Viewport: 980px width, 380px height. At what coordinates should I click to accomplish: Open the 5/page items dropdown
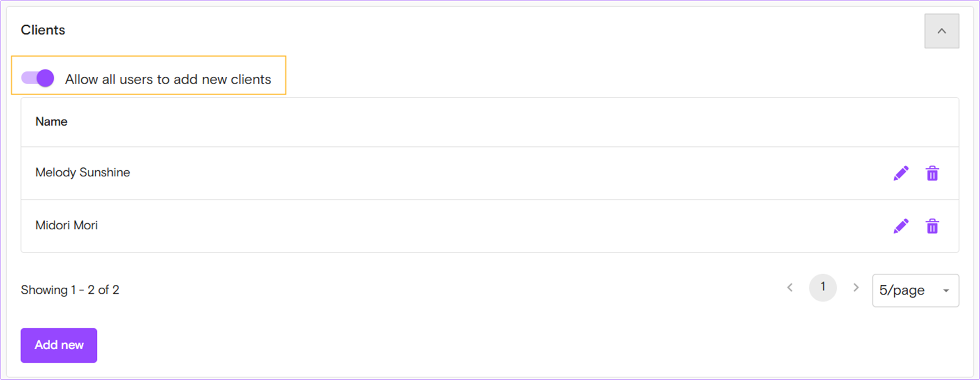click(x=915, y=290)
